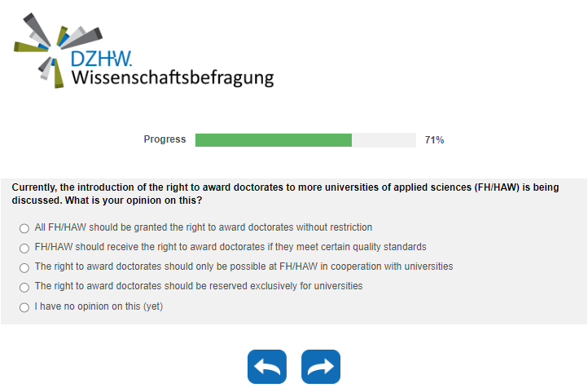Click the back arrow button
The height and width of the screenshot is (392, 588).
267,367
